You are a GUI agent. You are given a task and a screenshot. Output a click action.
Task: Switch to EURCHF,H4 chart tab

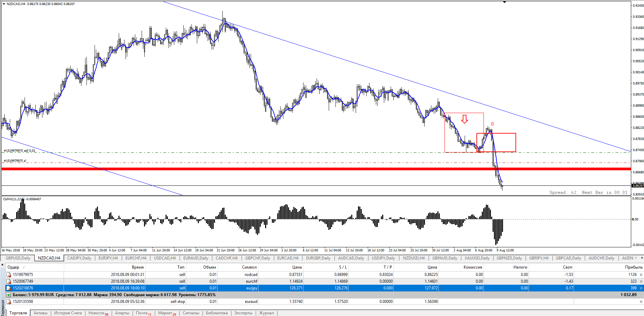coord(136,258)
